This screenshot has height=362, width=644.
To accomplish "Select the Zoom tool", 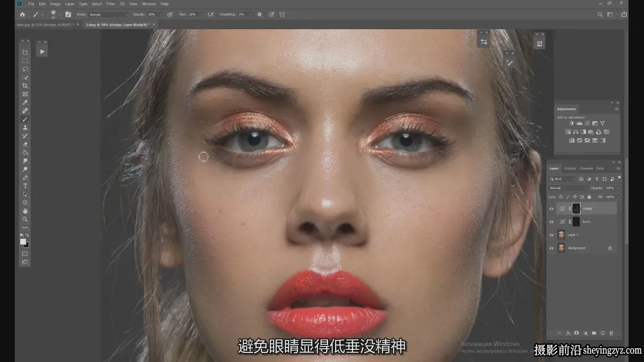I will click(25, 219).
